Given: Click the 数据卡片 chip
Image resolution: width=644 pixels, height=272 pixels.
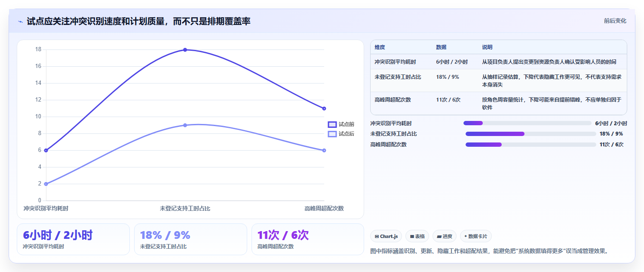Looking at the screenshot, I should point(476,236).
